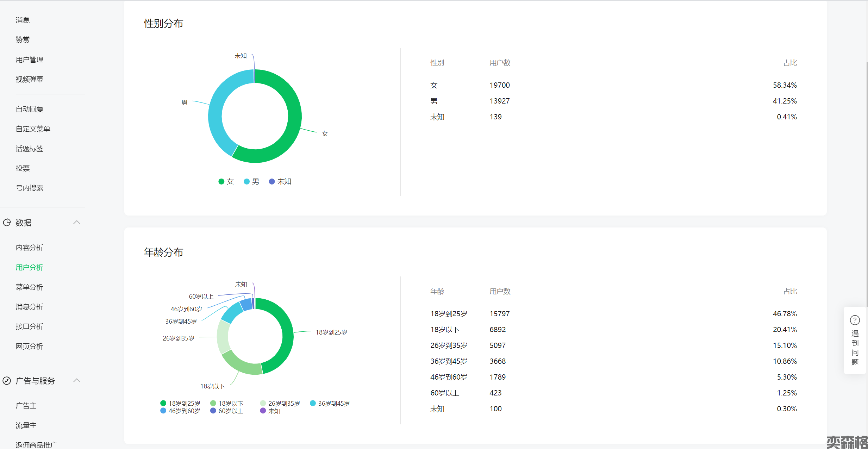Viewport: 868px width, 449px height.
Task: Select the 用户分析 menu item
Action: pyautogui.click(x=30, y=267)
